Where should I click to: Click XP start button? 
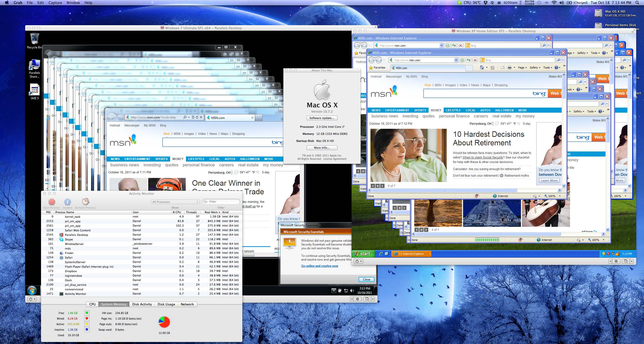pyautogui.click(x=364, y=254)
